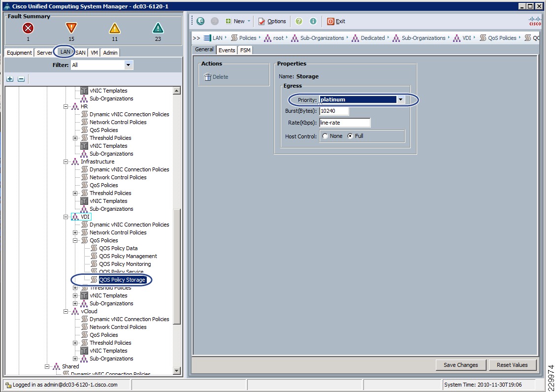Set Host Control to None
Image resolution: width=555 pixels, height=392 pixels.
click(x=325, y=136)
